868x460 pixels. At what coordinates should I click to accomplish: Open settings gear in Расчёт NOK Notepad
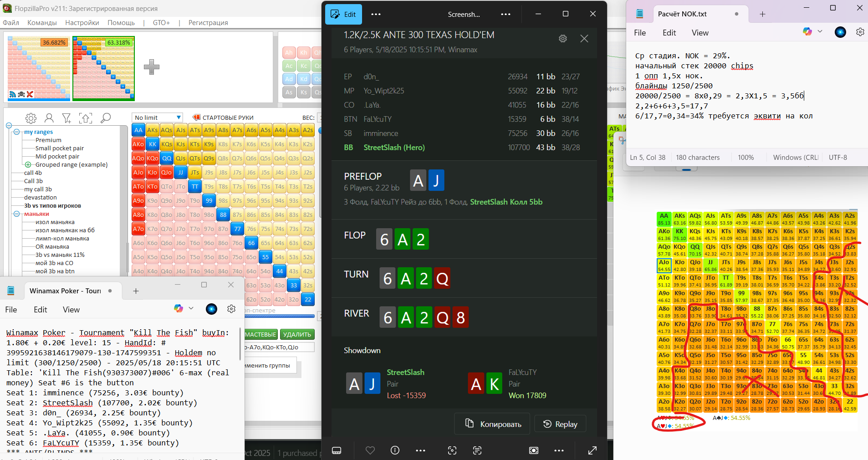tap(860, 32)
